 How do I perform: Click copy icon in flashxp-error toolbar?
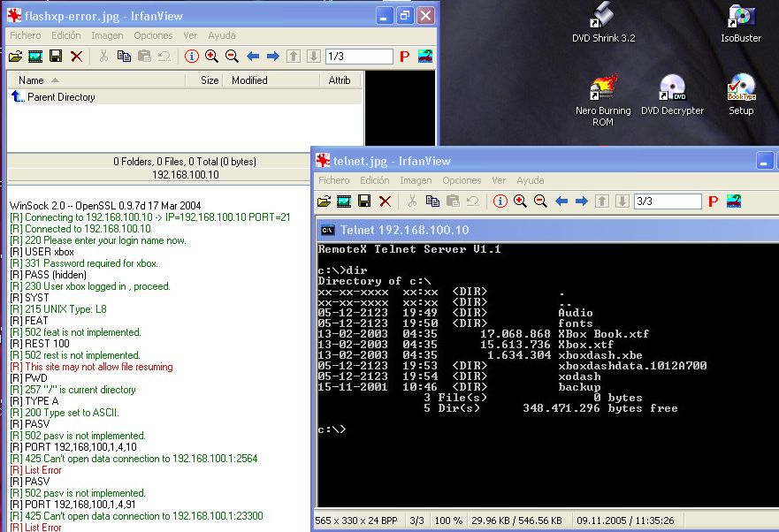pyautogui.click(x=124, y=57)
